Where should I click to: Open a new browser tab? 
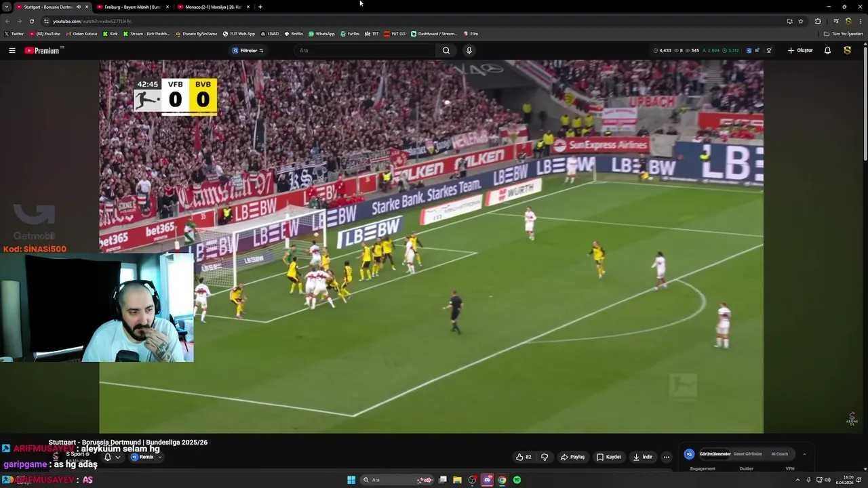(260, 7)
